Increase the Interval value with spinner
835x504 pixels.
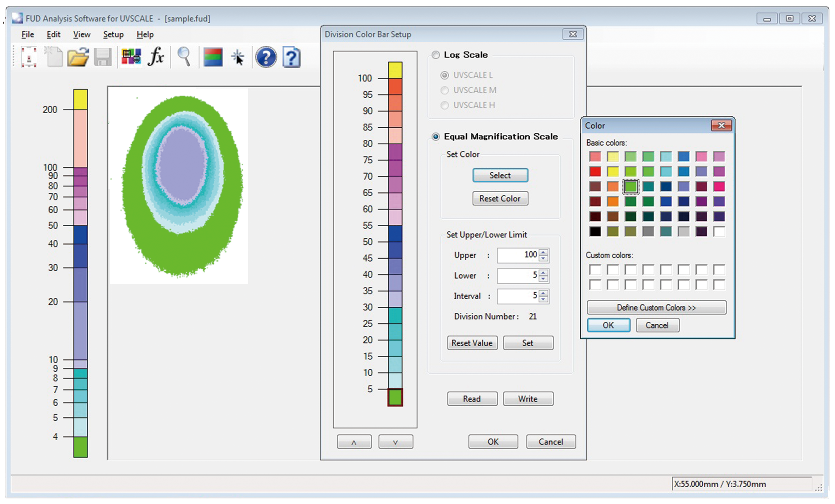pos(543,293)
